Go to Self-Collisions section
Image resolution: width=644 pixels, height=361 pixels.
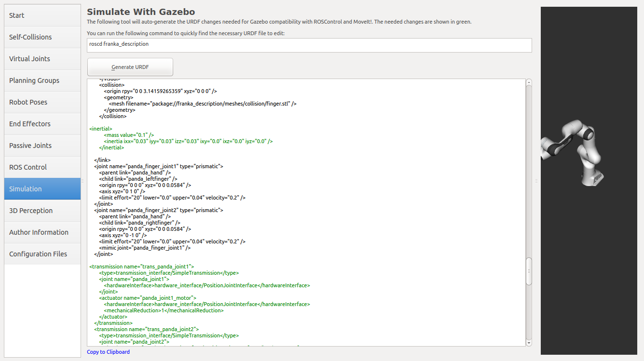[x=42, y=37]
